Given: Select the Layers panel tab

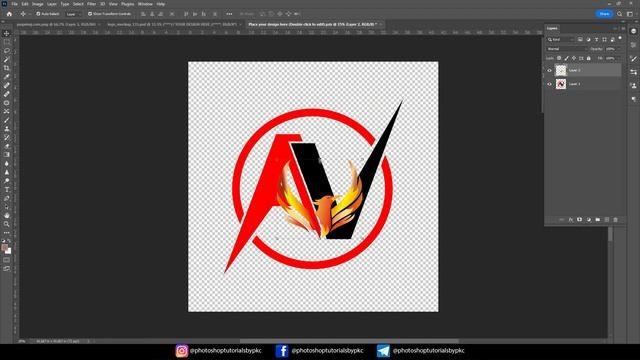Looking at the screenshot, I should pyautogui.click(x=552, y=29).
